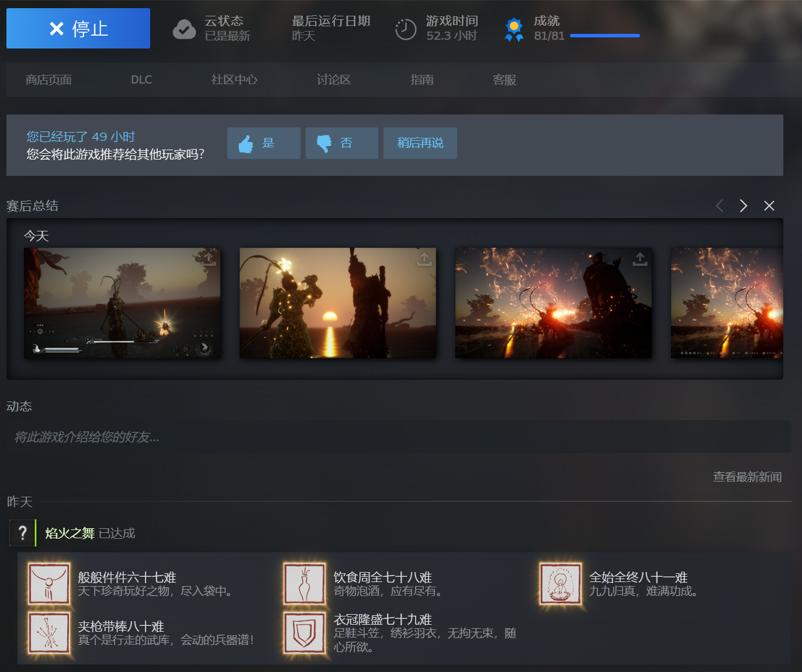Click 成就 81/81 text
The width and height of the screenshot is (802, 672).
[x=549, y=28]
